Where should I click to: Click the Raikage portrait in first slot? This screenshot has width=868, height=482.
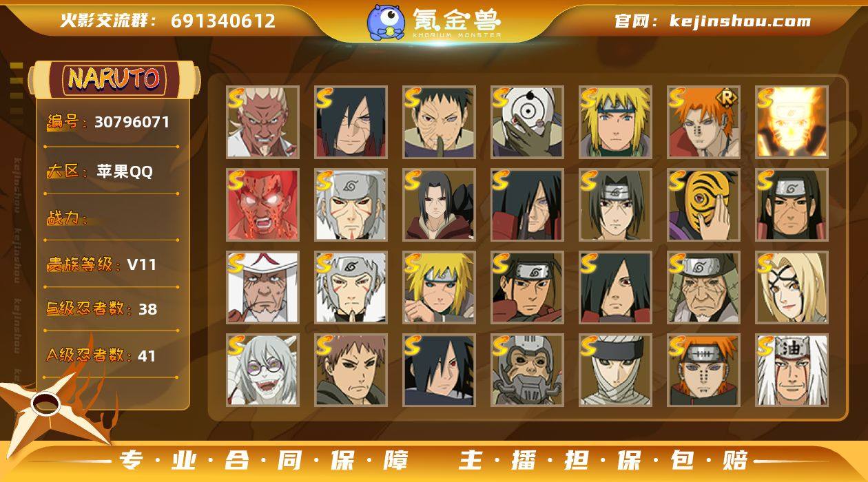(x=262, y=122)
